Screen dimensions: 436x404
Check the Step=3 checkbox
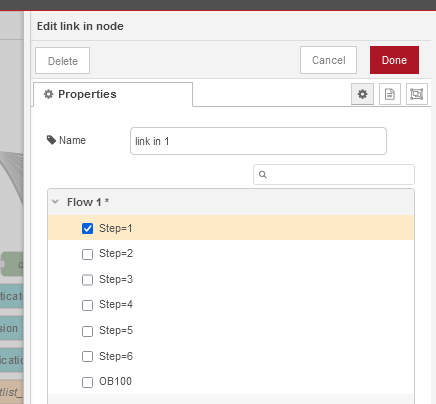pos(87,280)
